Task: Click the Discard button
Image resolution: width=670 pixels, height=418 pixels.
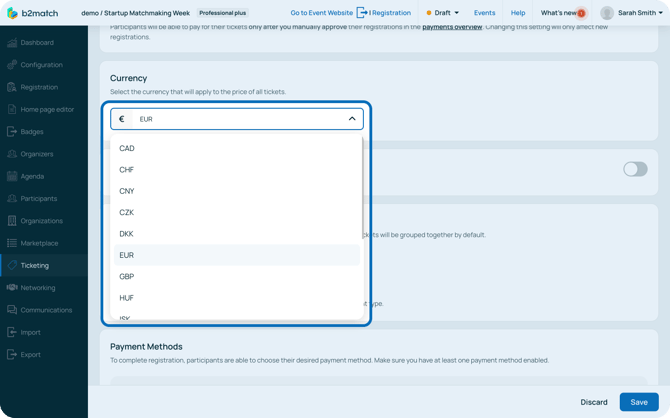Action: point(594,402)
